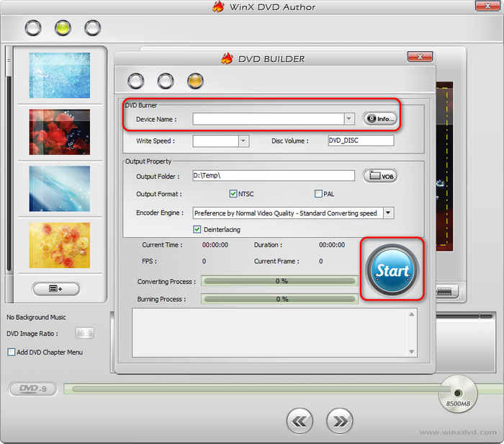Click the first step circle in main window
Screen dimensions: 504x444
pos(33,28)
